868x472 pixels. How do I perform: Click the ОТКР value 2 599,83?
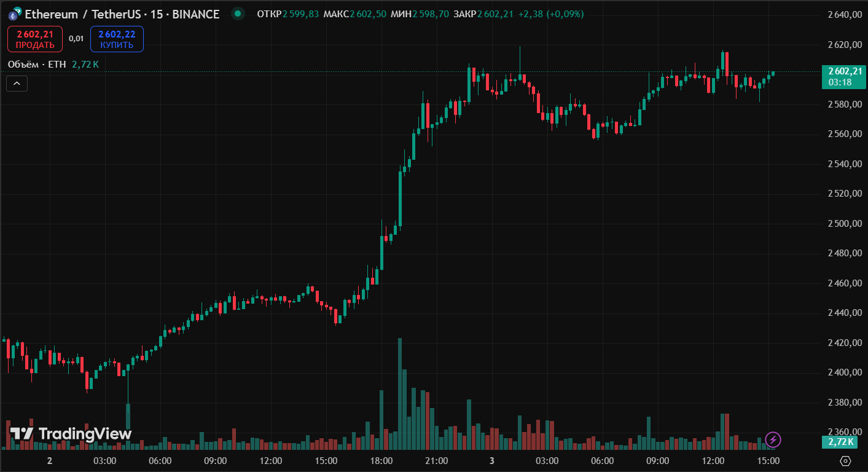301,14
